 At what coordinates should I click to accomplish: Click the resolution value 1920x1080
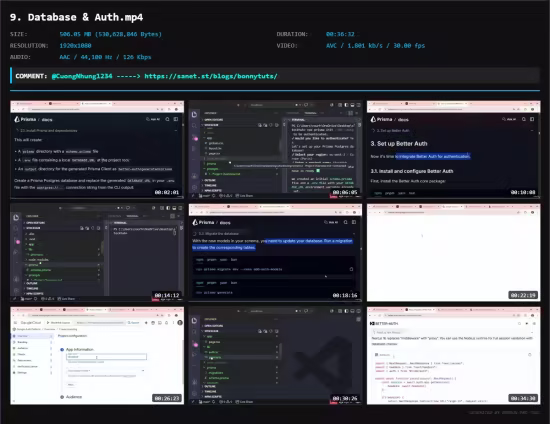pos(75,46)
